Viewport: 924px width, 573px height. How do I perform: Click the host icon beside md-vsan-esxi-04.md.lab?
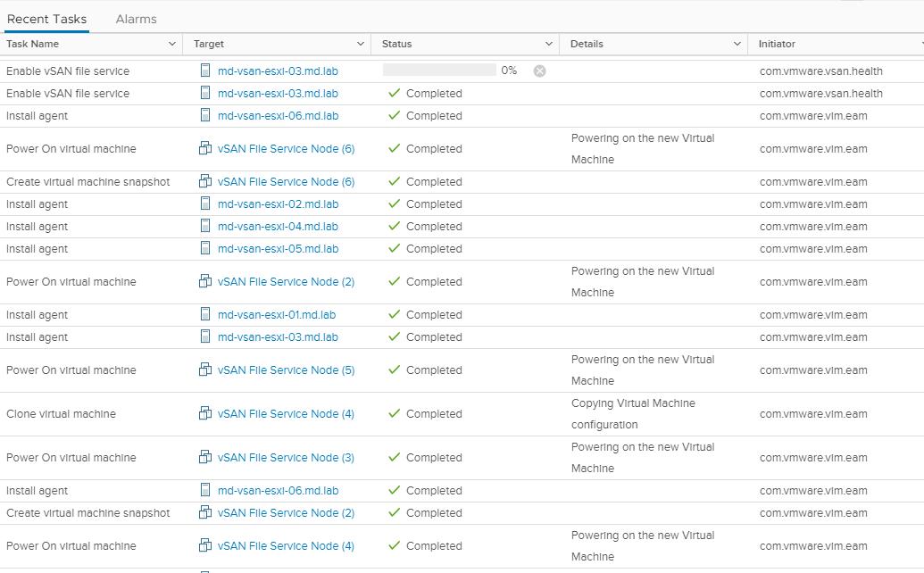(205, 226)
